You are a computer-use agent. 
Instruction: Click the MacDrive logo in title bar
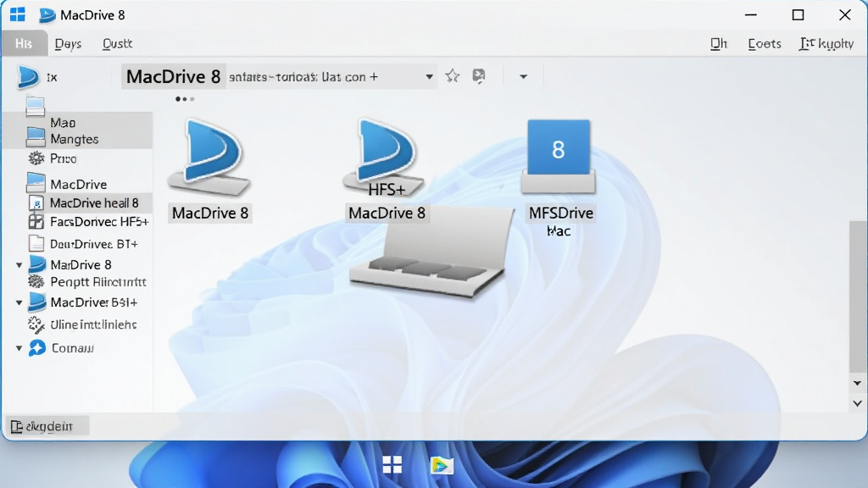pos(47,15)
